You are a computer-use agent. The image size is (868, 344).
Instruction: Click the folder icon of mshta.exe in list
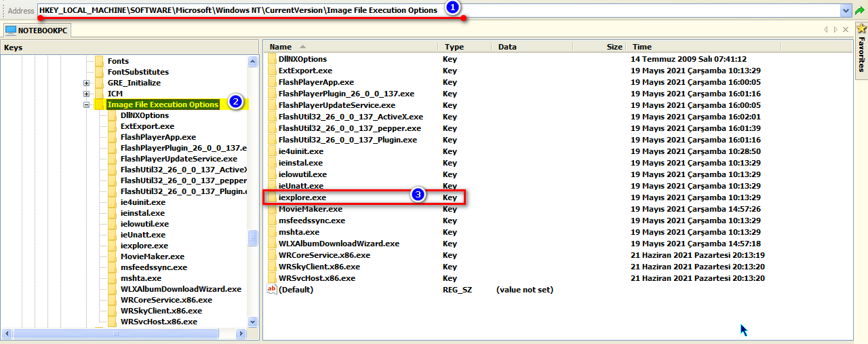(272, 232)
